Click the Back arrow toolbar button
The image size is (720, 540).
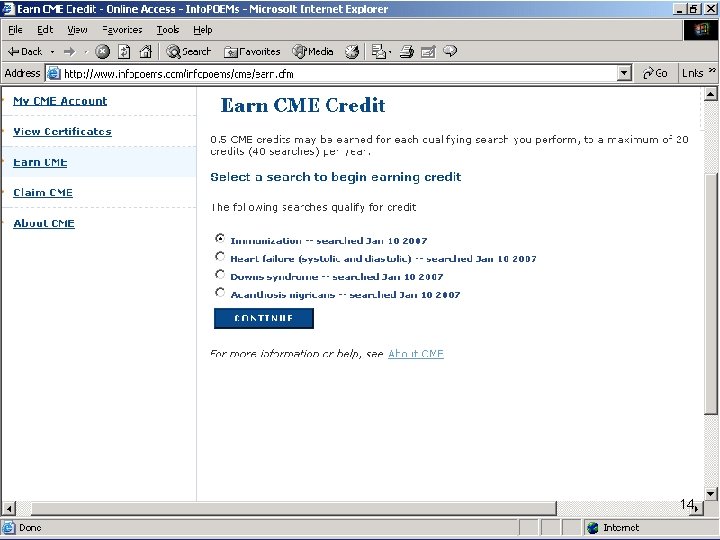click(x=25, y=51)
